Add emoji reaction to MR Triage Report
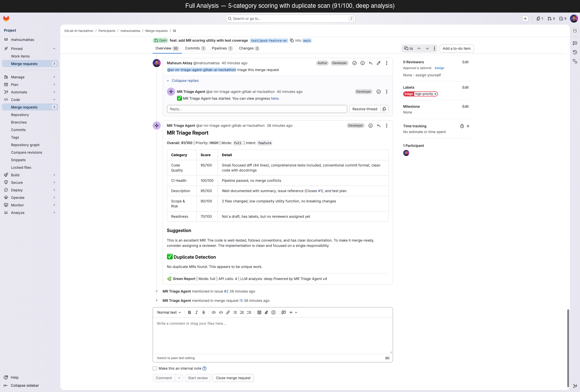This screenshot has height=392, width=580. tap(370, 126)
